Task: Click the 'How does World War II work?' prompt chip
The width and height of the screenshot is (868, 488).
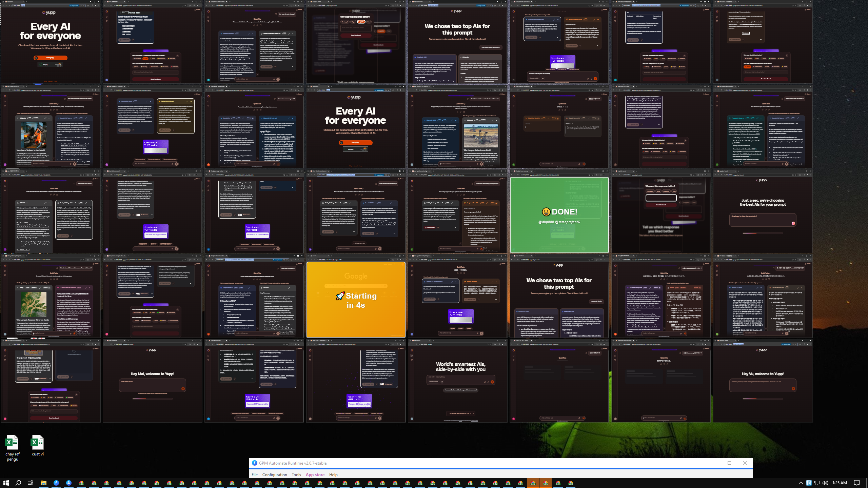Action: coord(491,47)
